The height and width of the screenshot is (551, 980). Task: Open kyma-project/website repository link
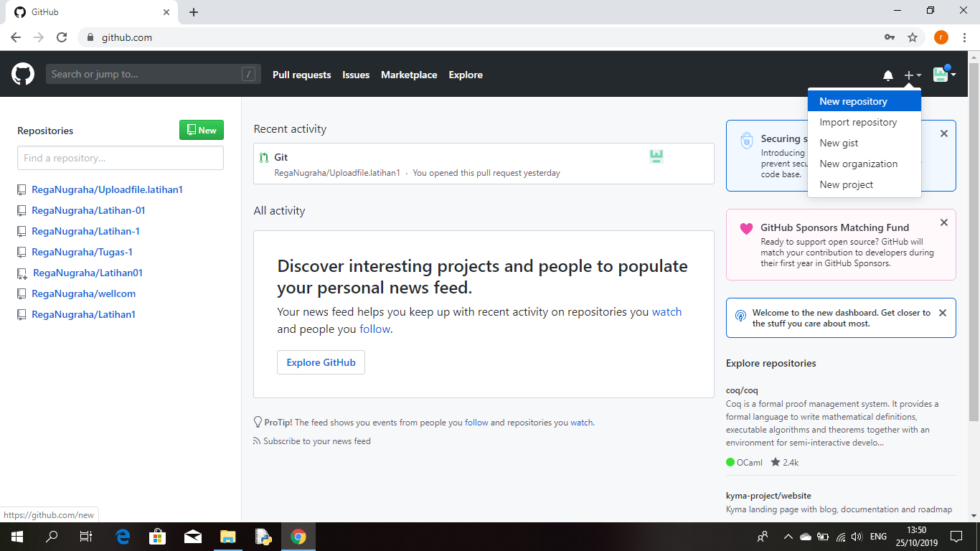coord(768,496)
